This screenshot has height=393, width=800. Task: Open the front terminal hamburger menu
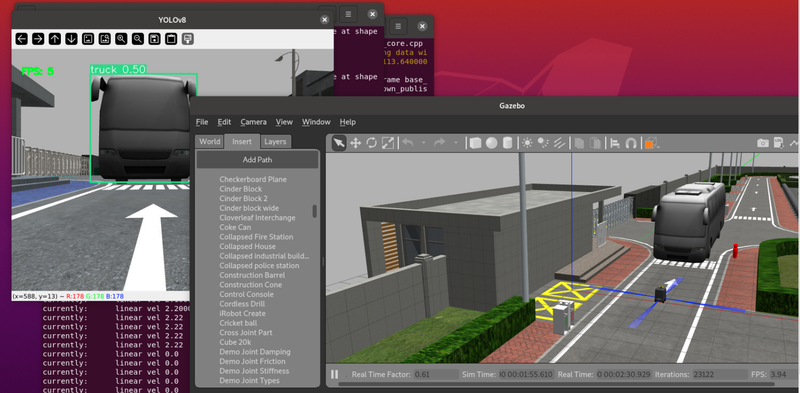point(348,14)
